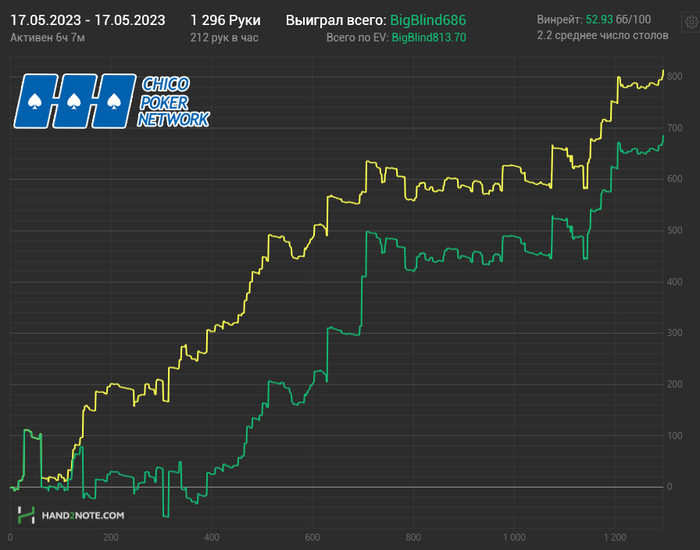Select '2.2 среднее число столов' text
The width and height of the screenshot is (700, 550).
[x=603, y=36]
